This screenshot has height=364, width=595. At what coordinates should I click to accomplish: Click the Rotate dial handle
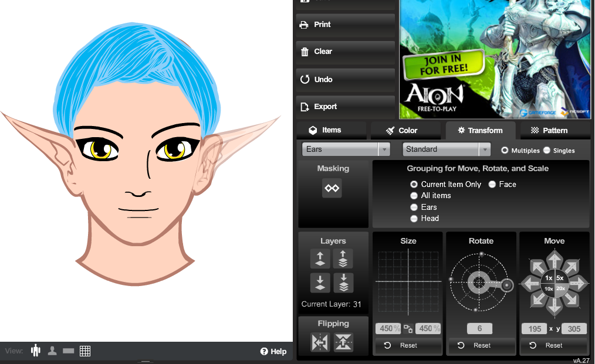(x=508, y=285)
